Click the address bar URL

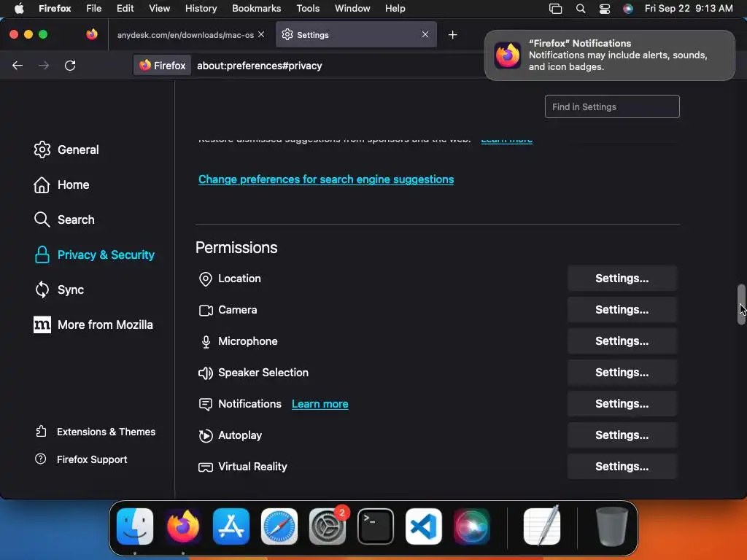(x=260, y=66)
